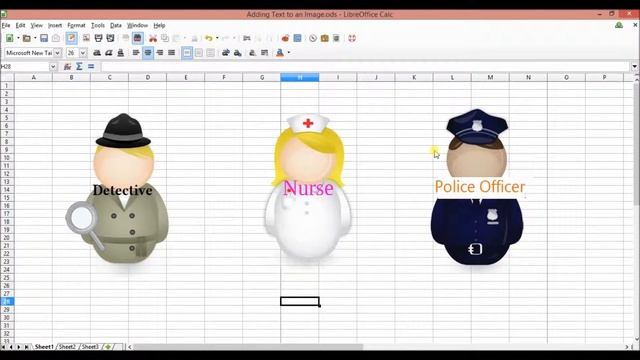Expand the Paste options dropdown arrow
This screenshot has height=360, width=640.
coord(184,38)
